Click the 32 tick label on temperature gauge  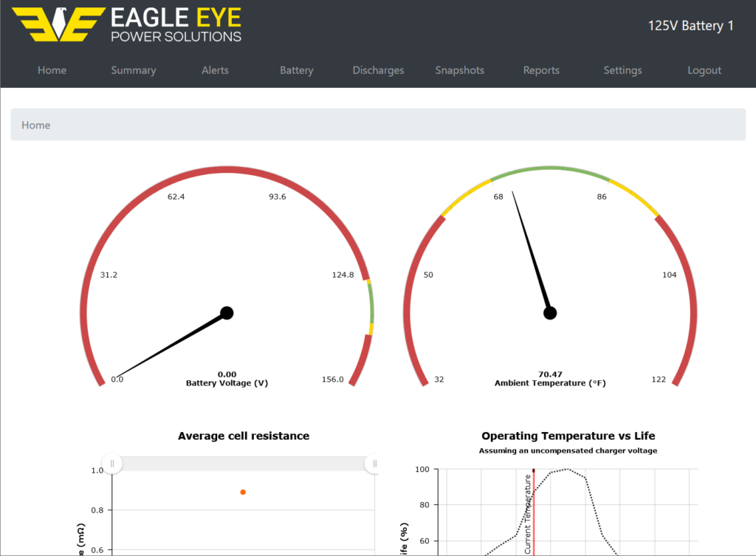[x=439, y=380]
